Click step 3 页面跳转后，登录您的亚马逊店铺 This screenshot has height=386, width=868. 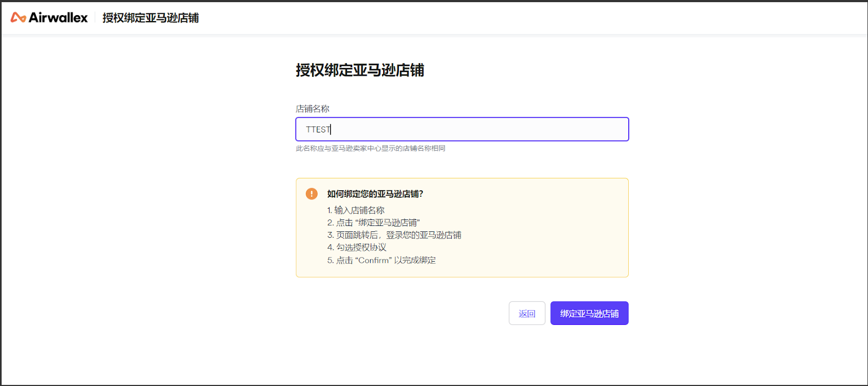394,235
